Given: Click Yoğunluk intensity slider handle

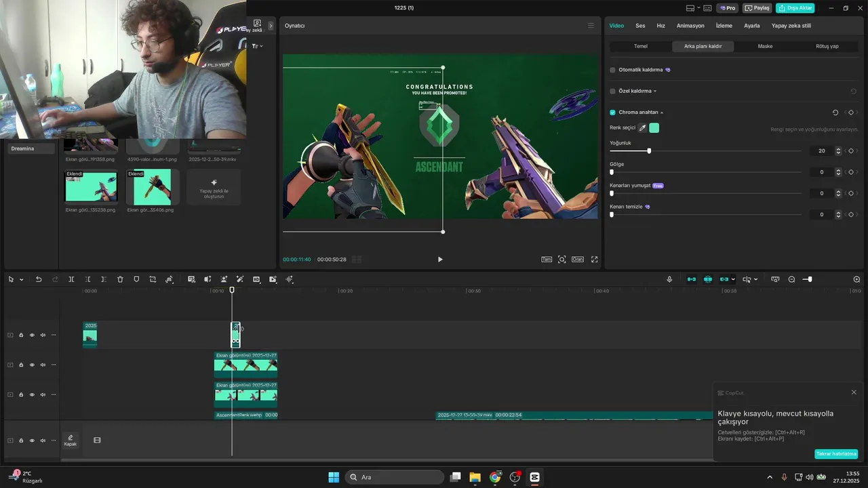Looking at the screenshot, I should coord(649,150).
